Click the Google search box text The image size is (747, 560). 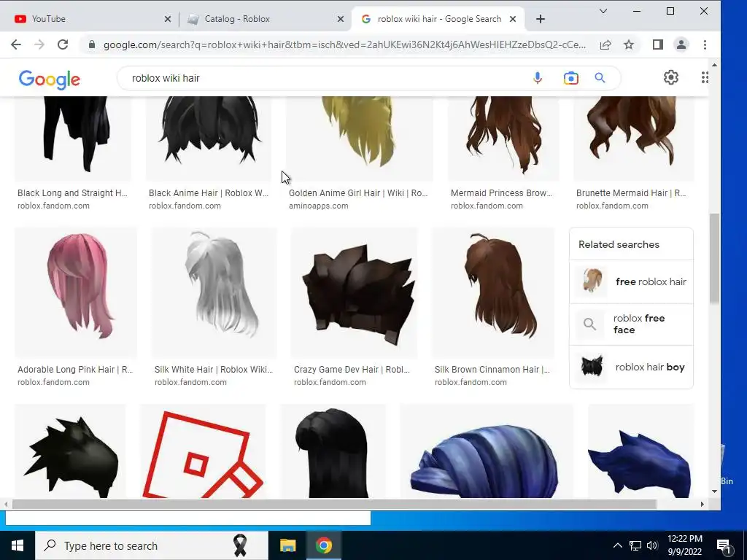166,78
